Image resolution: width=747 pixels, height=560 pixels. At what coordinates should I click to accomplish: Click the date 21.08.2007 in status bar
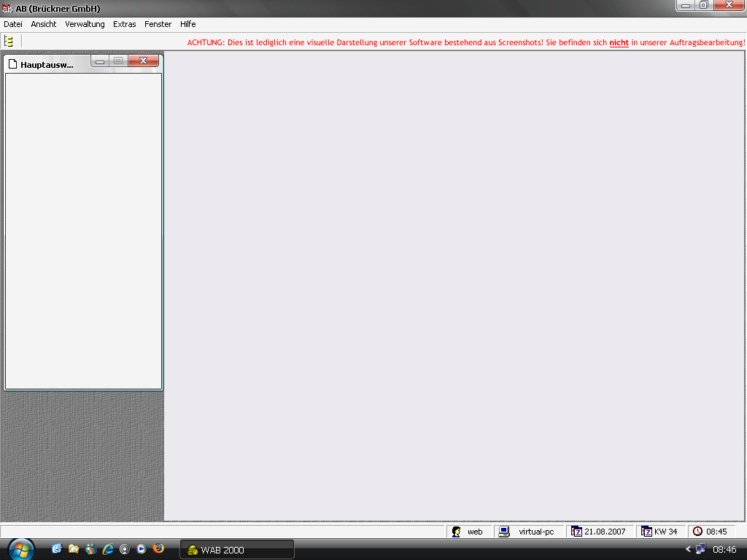coord(605,532)
